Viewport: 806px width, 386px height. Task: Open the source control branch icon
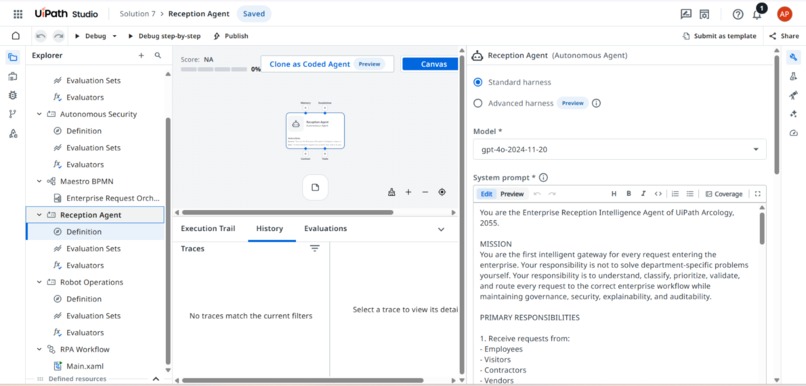[x=13, y=114]
